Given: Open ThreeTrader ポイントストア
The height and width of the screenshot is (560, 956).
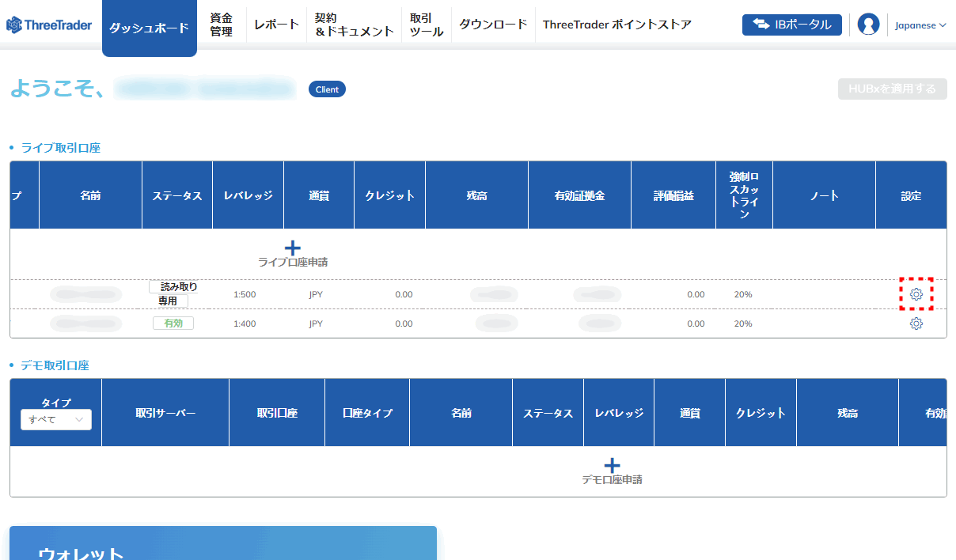Looking at the screenshot, I should 617,25.
